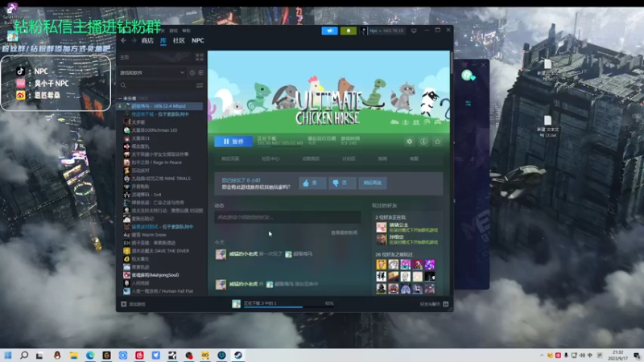The height and width of the screenshot is (362, 644).
Task: Click download progress bar at bottom
Action: click(287, 306)
